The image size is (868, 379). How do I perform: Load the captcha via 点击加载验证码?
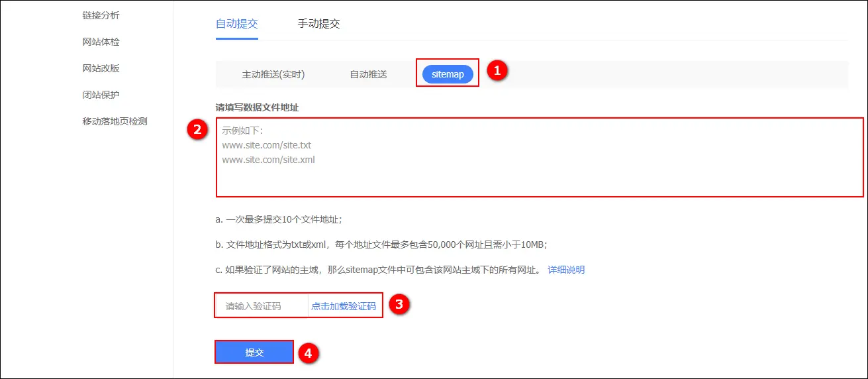tap(344, 306)
